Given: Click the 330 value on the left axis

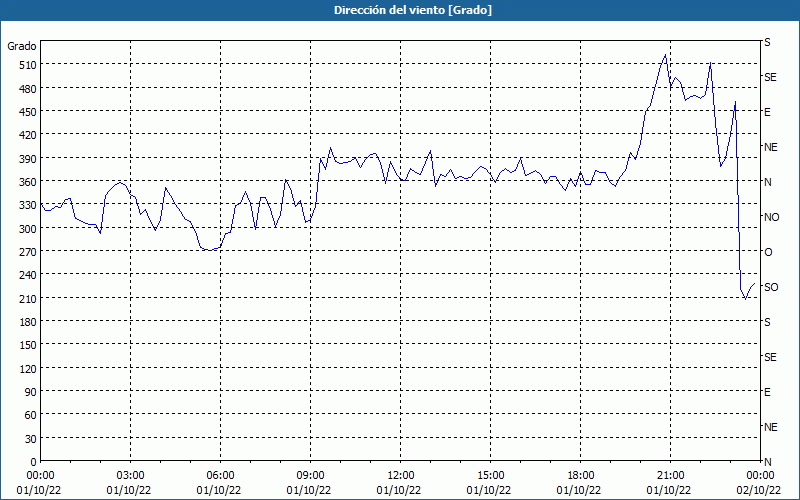Looking at the screenshot, I should click(x=28, y=205).
